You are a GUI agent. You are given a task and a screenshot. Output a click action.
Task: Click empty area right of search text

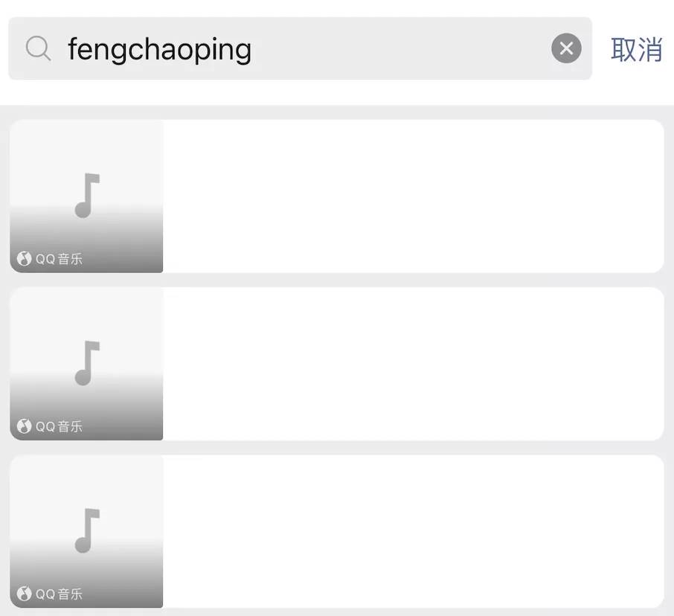tap(399, 48)
